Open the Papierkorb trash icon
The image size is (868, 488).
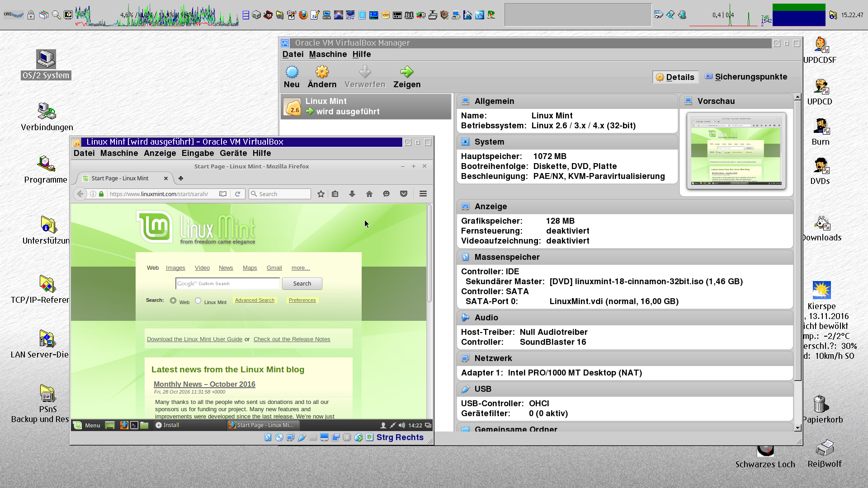click(x=820, y=404)
